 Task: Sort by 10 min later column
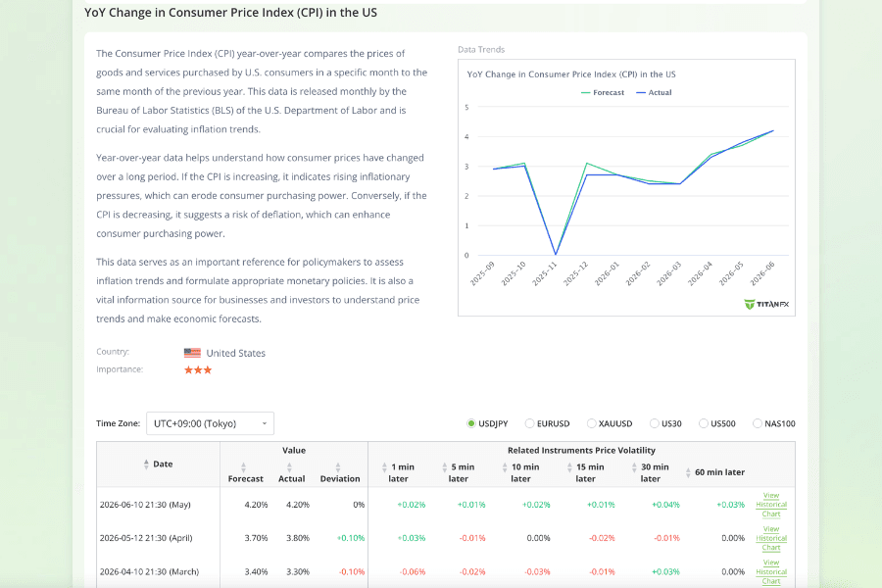click(505, 467)
